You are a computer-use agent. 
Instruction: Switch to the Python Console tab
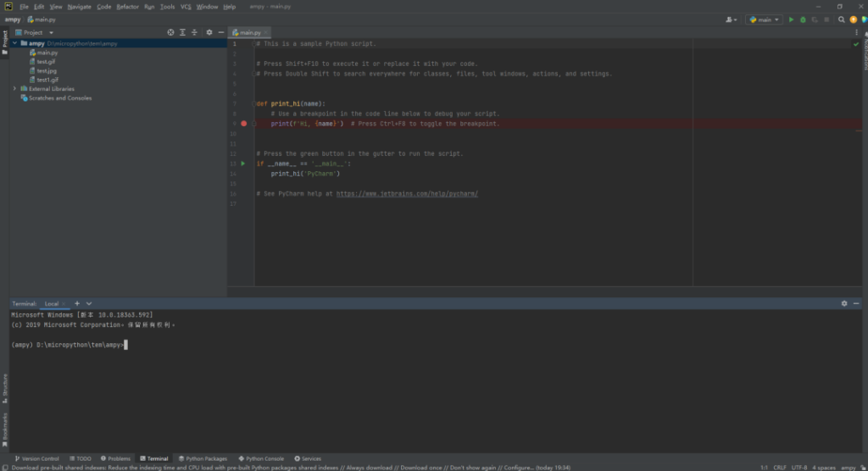point(262,458)
